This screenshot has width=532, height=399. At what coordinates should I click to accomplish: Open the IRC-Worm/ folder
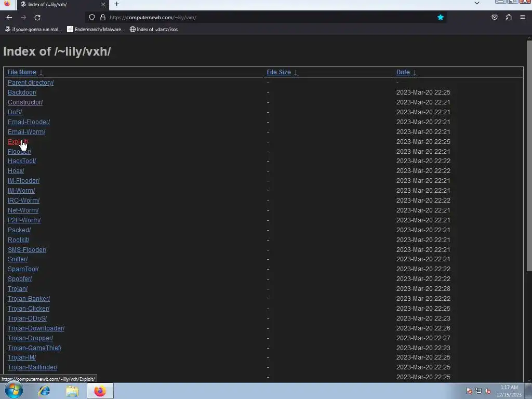click(x=23, y=201)
